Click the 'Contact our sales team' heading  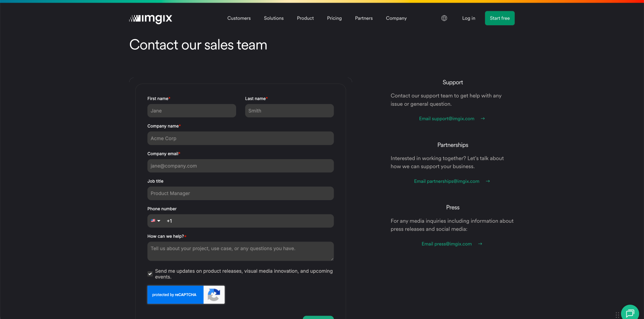(198, 45)
